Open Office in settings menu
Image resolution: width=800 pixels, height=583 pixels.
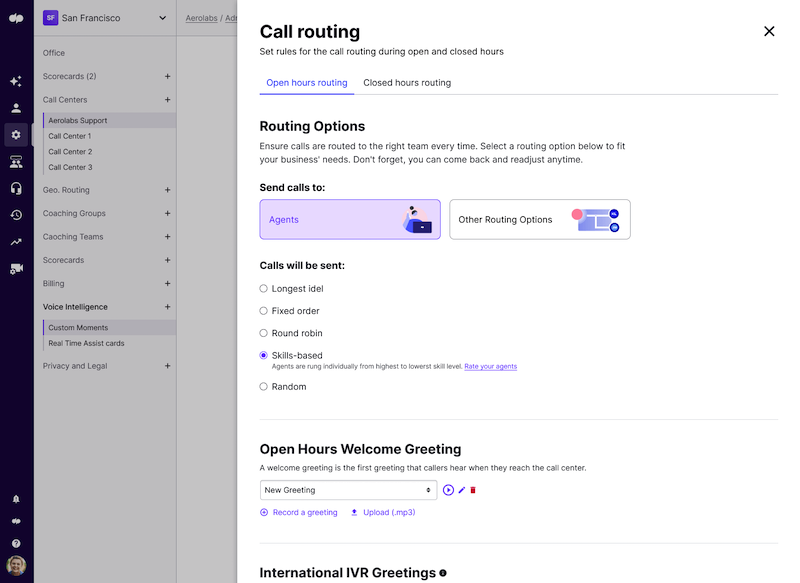(x=54, y=53)
